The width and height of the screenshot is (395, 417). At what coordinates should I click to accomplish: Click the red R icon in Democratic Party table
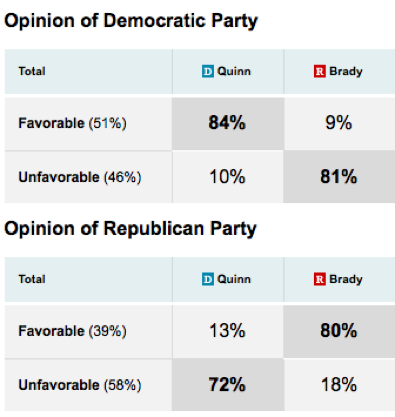[319, 71]
